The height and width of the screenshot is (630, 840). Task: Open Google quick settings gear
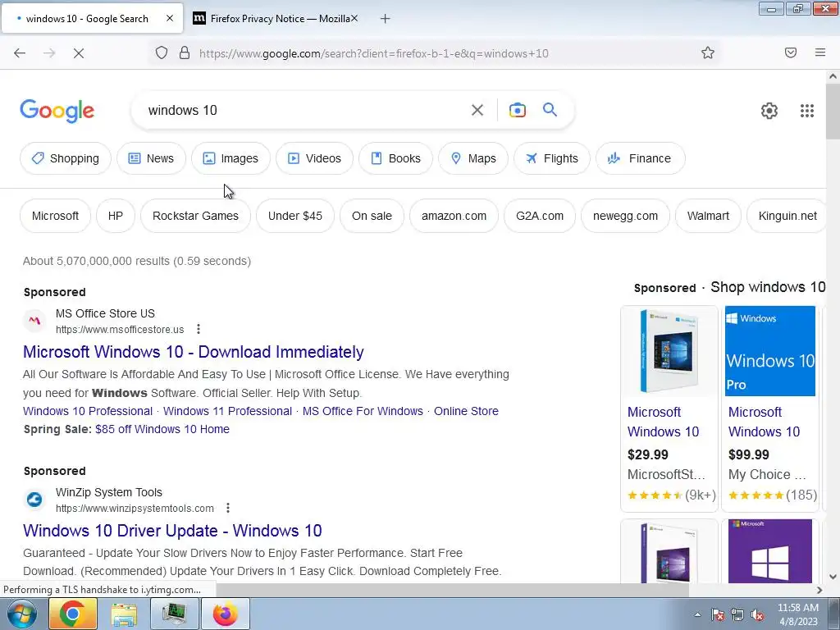pos(769,111)
